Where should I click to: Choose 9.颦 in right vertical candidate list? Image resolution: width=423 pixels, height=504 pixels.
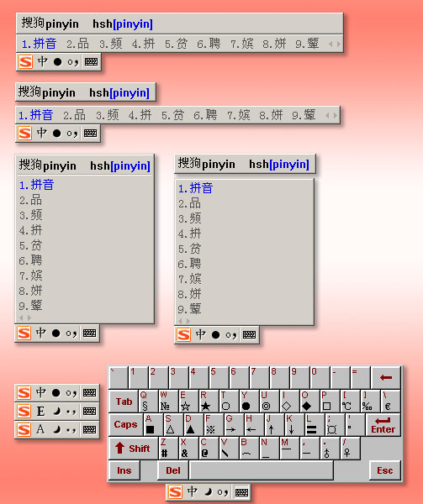click(x=190, y=309)
